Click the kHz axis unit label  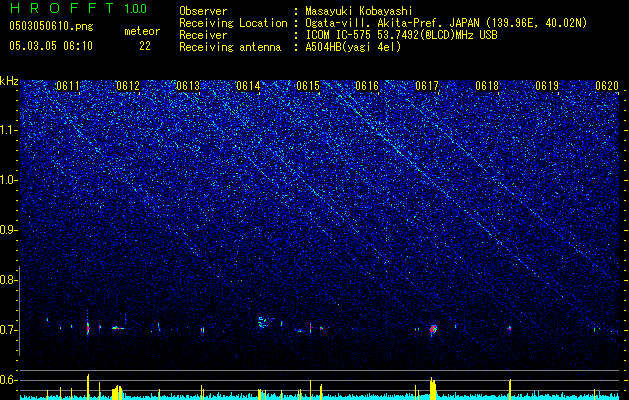pos(9,81)
